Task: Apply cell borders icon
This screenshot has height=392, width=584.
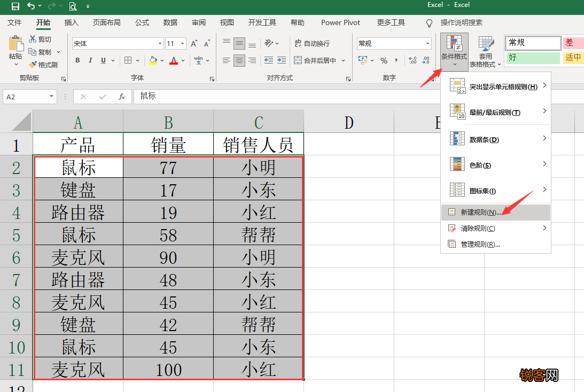Action: tap(128, 60)
